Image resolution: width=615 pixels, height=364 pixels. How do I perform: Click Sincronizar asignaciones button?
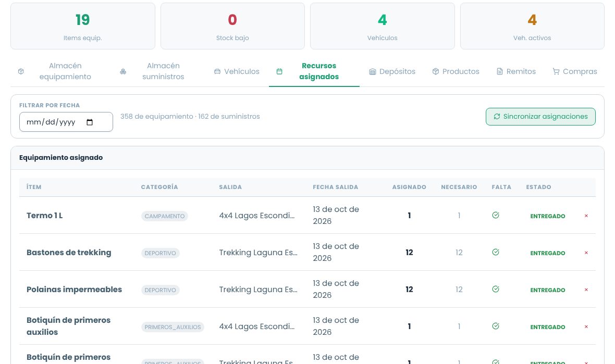[540, 116]
